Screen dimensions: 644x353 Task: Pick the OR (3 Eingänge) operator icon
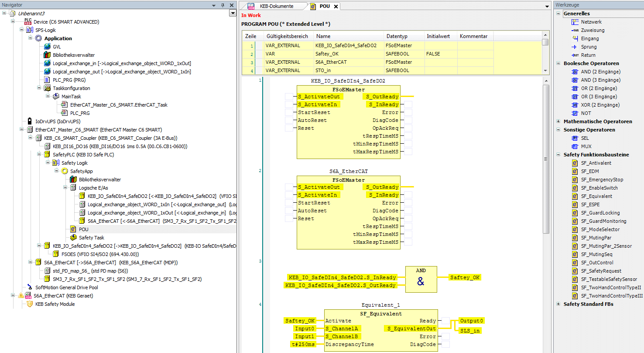click(x=575, y=97)
